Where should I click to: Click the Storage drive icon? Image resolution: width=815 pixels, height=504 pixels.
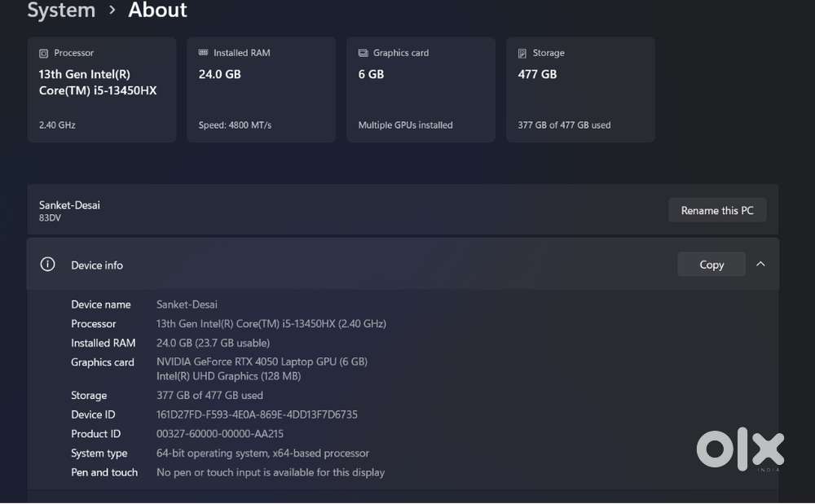click(522, 53)
